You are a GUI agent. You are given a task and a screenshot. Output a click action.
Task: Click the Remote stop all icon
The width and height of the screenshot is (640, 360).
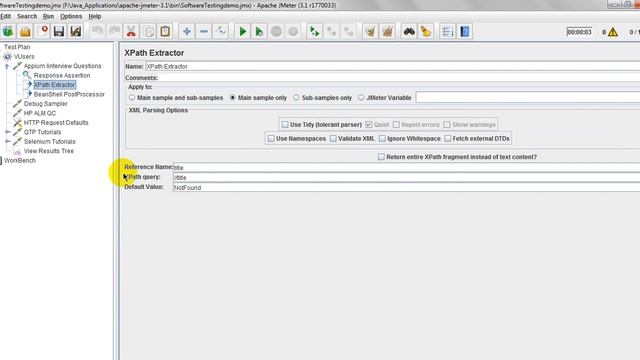point(331,31)
